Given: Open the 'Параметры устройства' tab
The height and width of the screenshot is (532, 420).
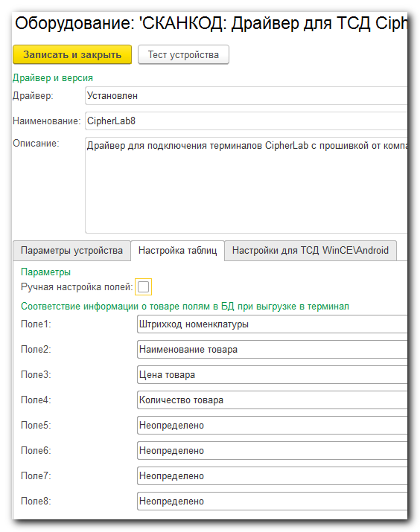Looking at the screenshot, I should [x=71, y=251].
